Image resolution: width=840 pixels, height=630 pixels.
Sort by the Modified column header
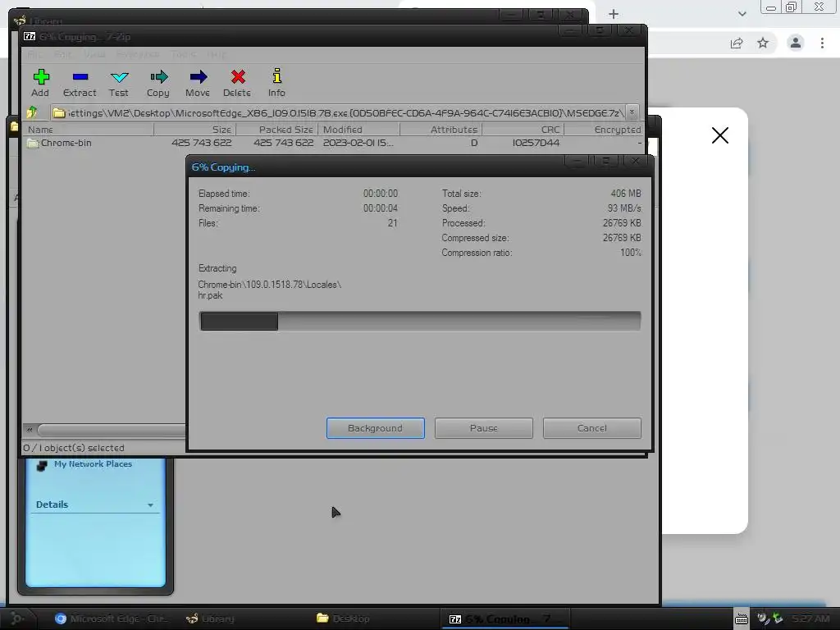pyautogui.click(x=359, y=130)
